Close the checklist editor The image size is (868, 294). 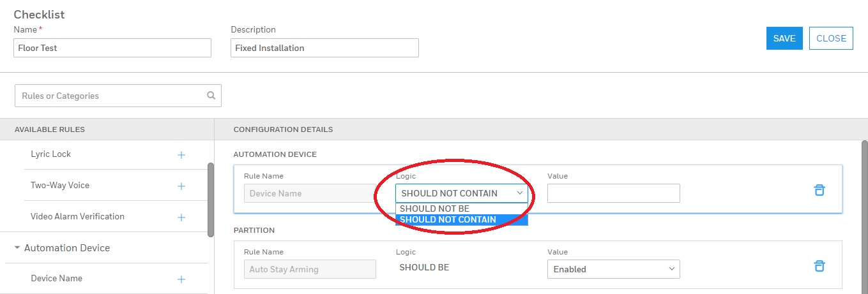click(x=831, y=38)
